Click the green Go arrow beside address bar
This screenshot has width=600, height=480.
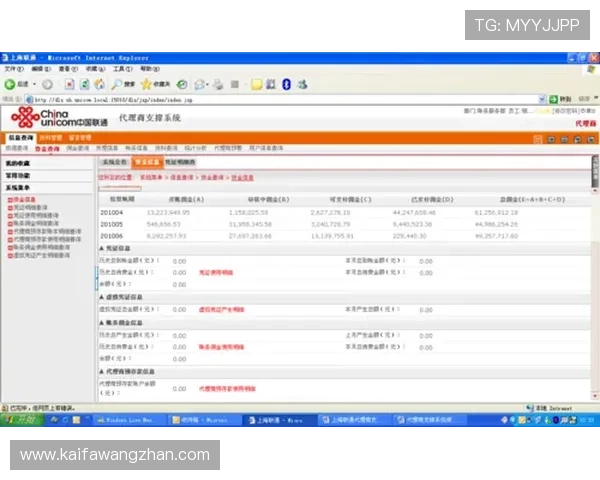point(552,99)
